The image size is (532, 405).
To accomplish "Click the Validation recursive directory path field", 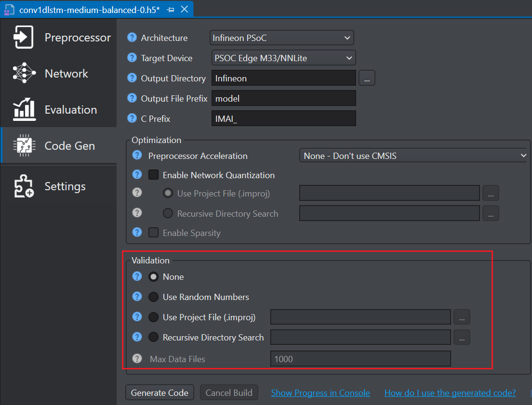I will [360, 337].
